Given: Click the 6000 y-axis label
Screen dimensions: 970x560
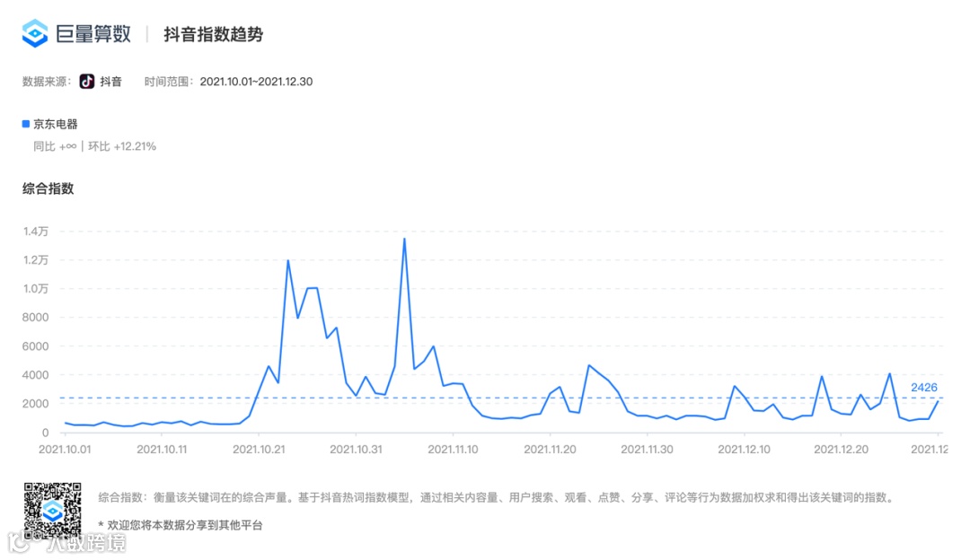Looking at the screenshot, I should 35,346.
